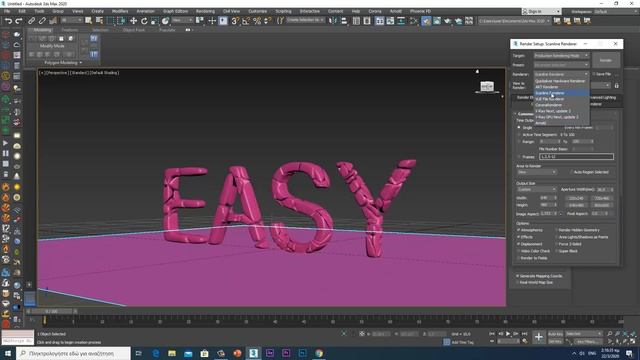640x360 pixels.
Task: Click the Undo arrow in main toolbar
Action: [8, 21]
